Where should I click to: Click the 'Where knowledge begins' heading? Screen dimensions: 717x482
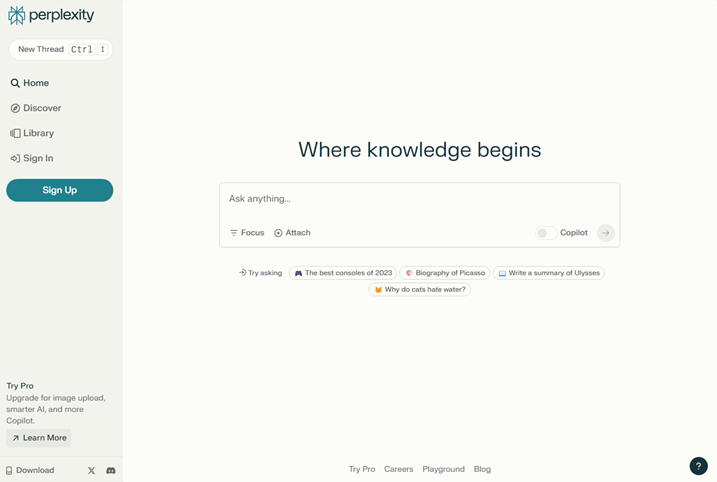tap(420, 150)
